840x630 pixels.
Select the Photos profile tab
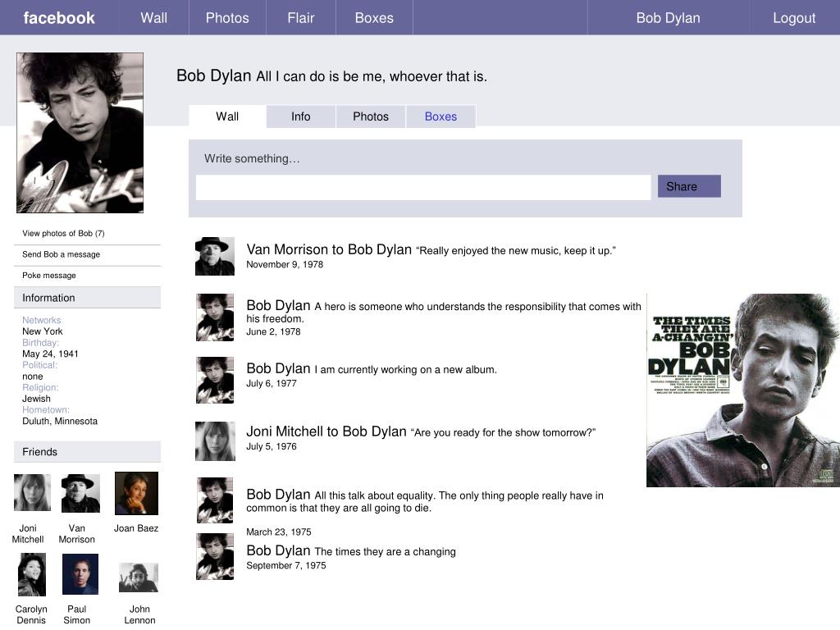(x=371, y=116)
